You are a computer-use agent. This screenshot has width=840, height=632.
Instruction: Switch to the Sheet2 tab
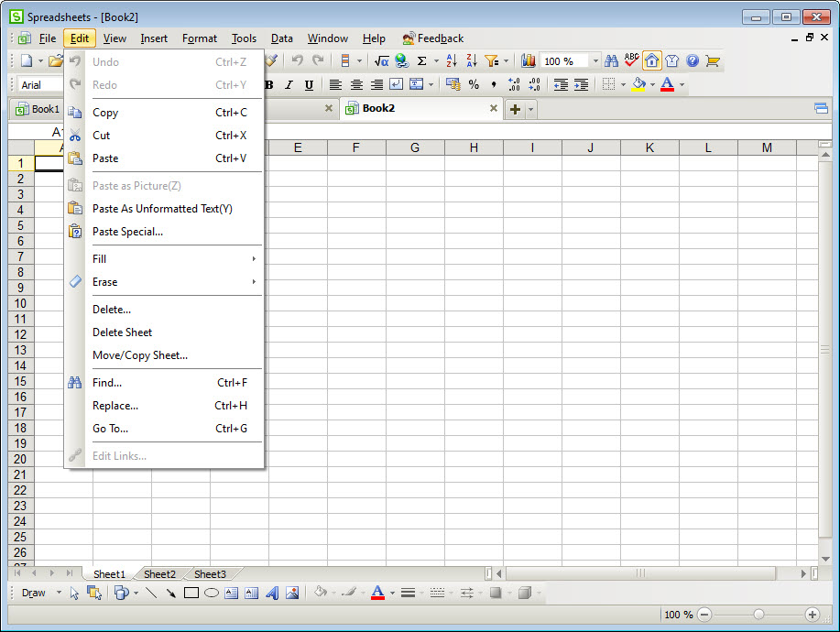click(159, 574)
